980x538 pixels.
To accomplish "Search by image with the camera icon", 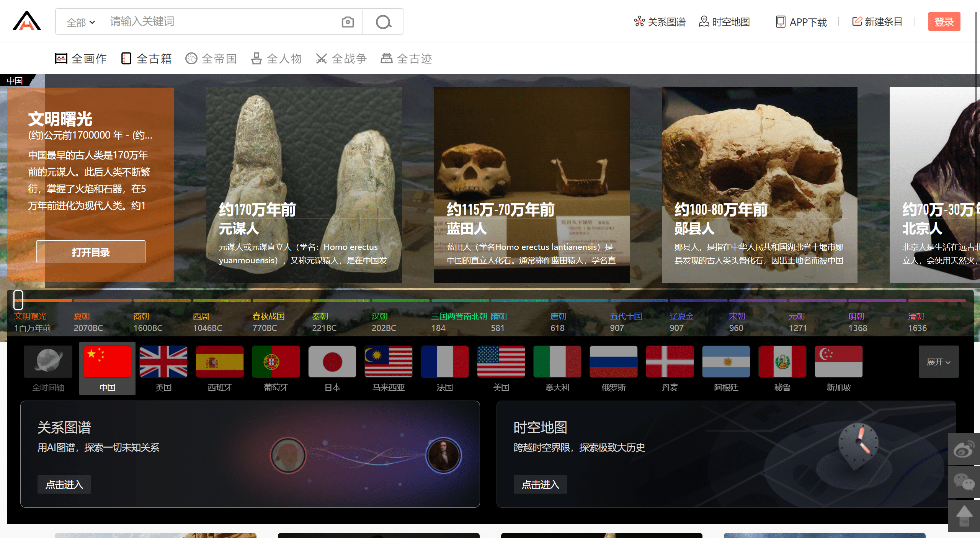I will (348, 22).
